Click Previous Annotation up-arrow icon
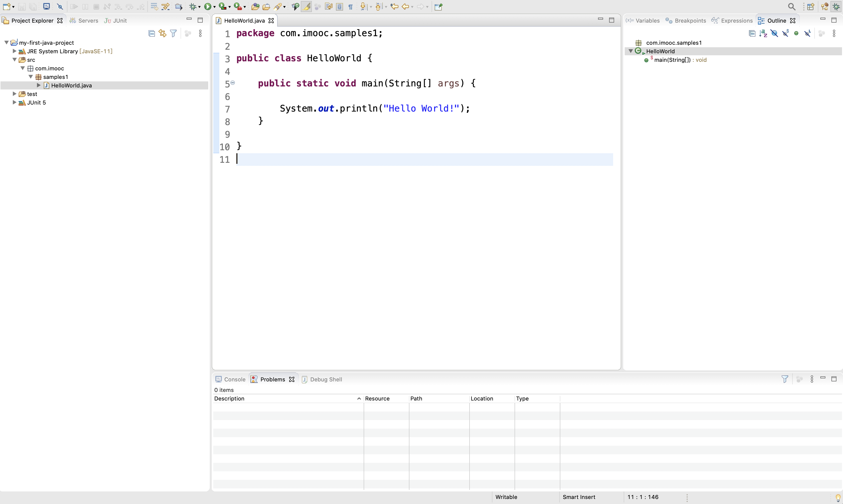 379,7
